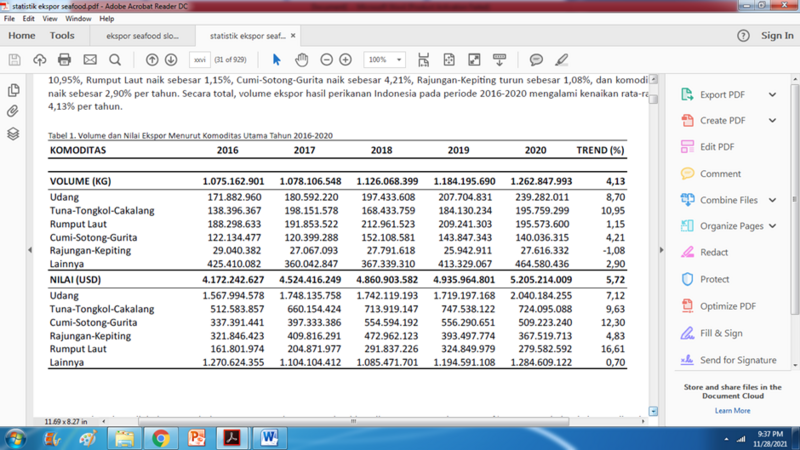800x450 pixels.
Task: Add a comment sticky note
Action: tap(536, 60)
